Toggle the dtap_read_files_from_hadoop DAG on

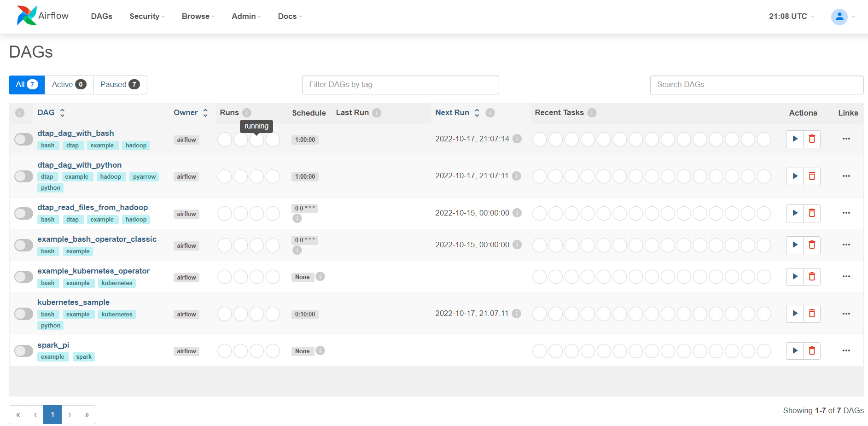pyautogui.click(x=23, y=213)
